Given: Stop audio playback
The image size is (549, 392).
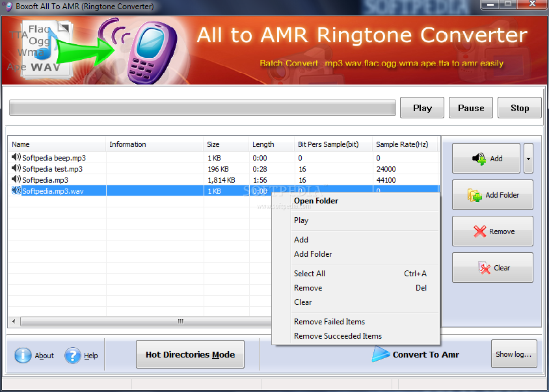Looking at the screenshot, I should 520,108.
